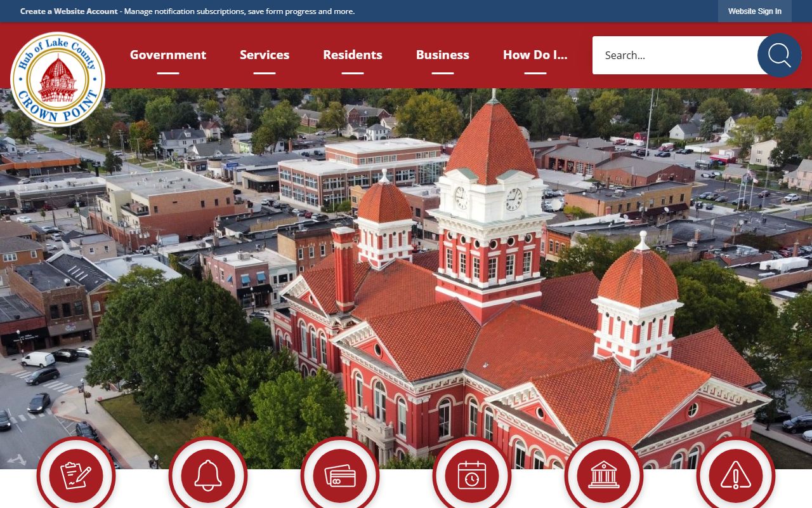
Task: Click the magnifying glass search button
Action: coord(779,55)
